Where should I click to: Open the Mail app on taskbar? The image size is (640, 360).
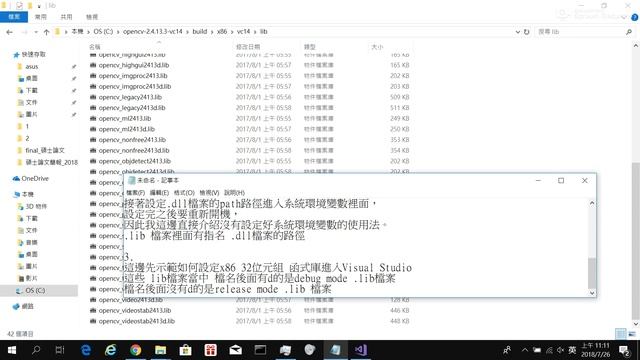click(236, 350)
